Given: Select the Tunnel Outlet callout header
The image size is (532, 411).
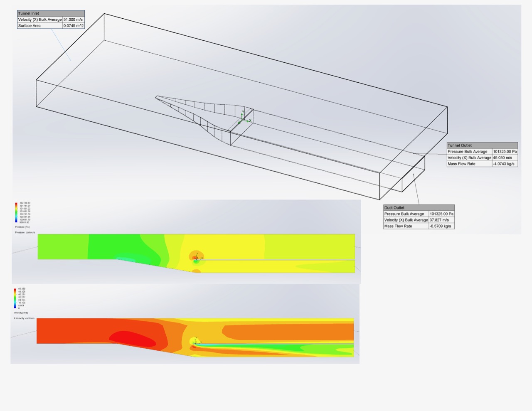Looking at the screenshot, I should click(x=482, y=145).
